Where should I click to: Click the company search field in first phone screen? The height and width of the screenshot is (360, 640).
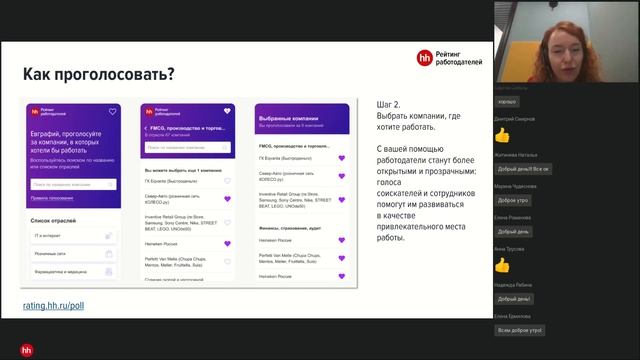[73, 184]
